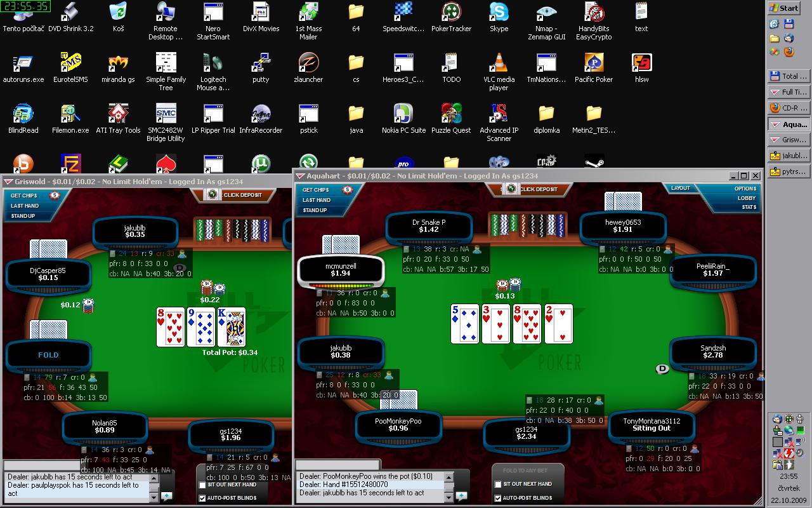
Task: Launch Skype from the desktop
Action: tap(499, 17)
